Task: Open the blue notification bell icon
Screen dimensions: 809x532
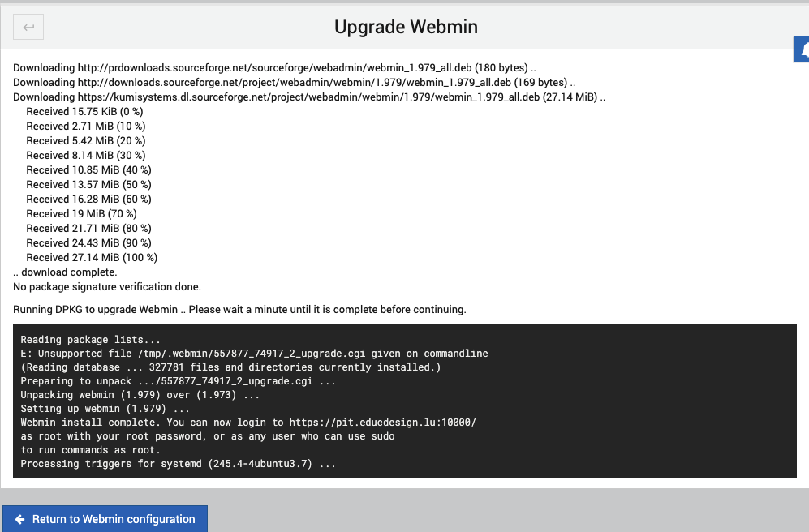Action: (803, 49)
